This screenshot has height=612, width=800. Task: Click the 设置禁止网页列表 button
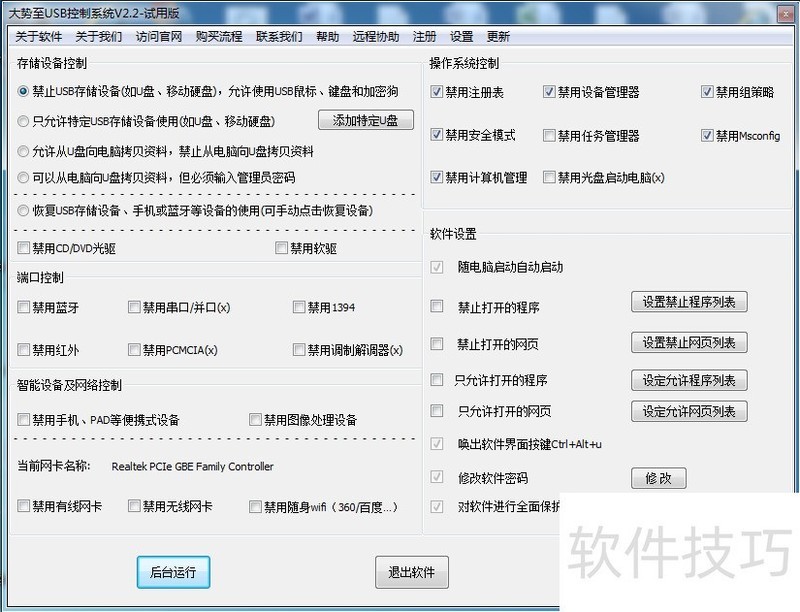(x=689, y=343)
